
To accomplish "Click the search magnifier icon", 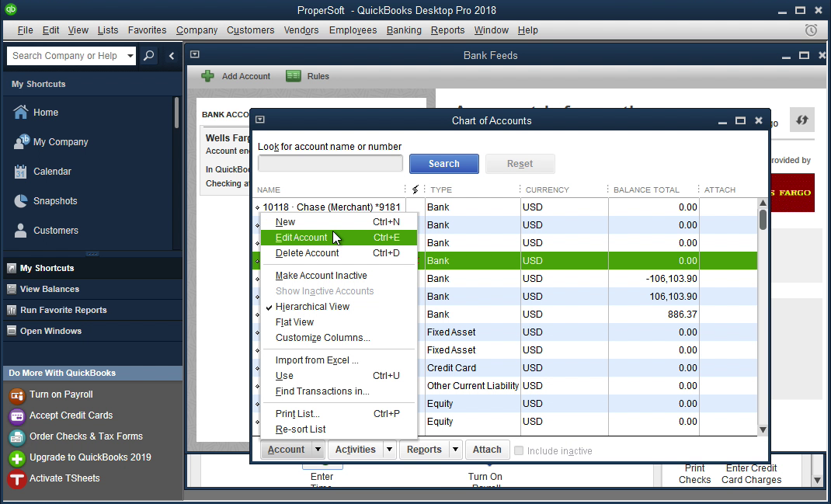I will (x=149, y=55).
